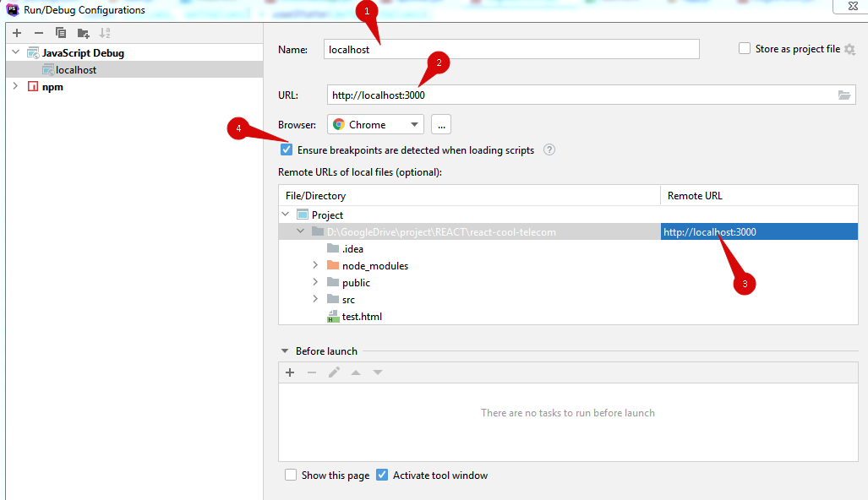
Task: Click the Remove Configuration minus icon
Action: tap(39, 33)
